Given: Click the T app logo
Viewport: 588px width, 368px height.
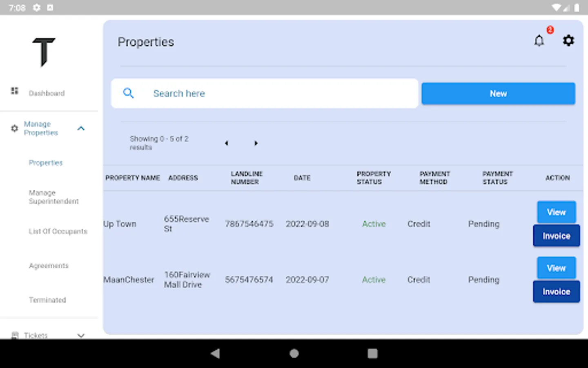Looking at the screenshot, I should click(x=44, y=52).
